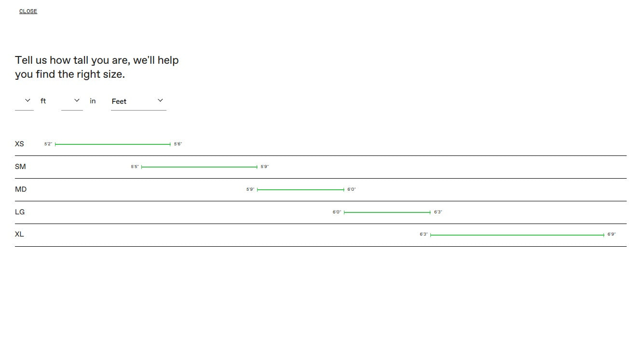644x337 pixels.
Task: Expand the Feet unit selector dropdown
Action: click(138, 101)
